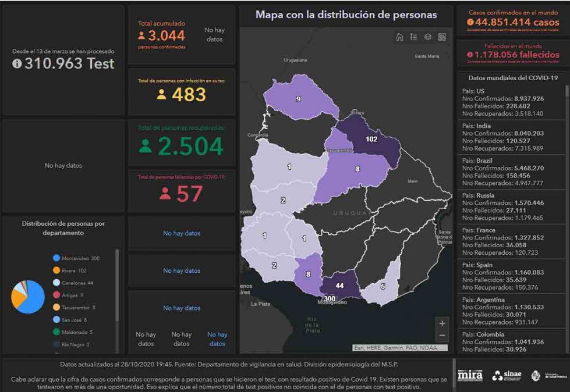Viewport: 570px width, 392px height.
Task: Open the map layers icon
Action: point(428,37)
